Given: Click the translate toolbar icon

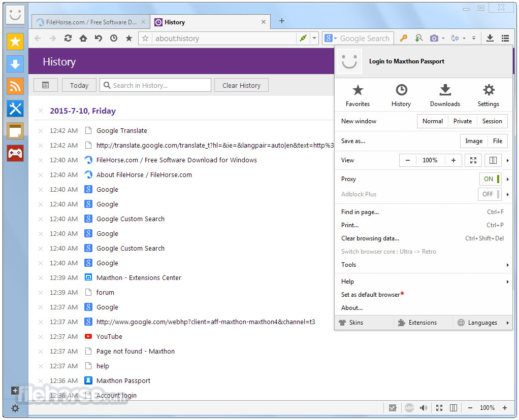Looking at the screenshot, I should [455, 39].
